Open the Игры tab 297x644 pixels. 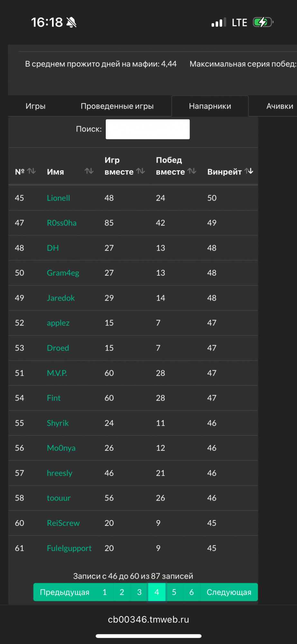[35, 106]
